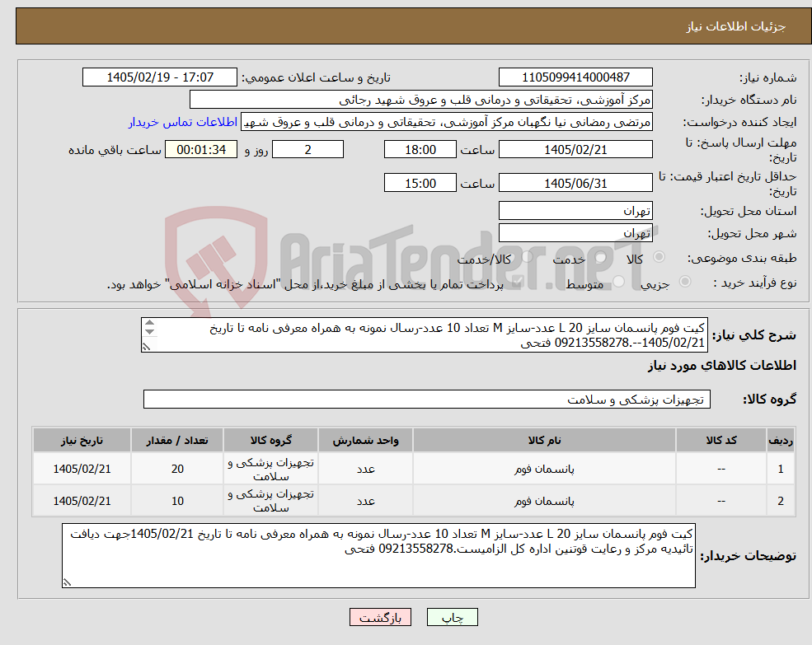
Task: Click the announcement date field 1405/02/19 - 17:07
Action: 159,77
